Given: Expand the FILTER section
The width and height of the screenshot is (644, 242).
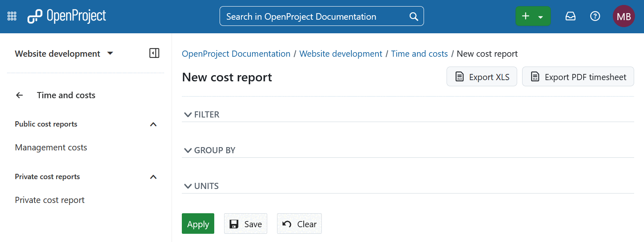Looking at the screenshot, I should (x=202, y=115).
